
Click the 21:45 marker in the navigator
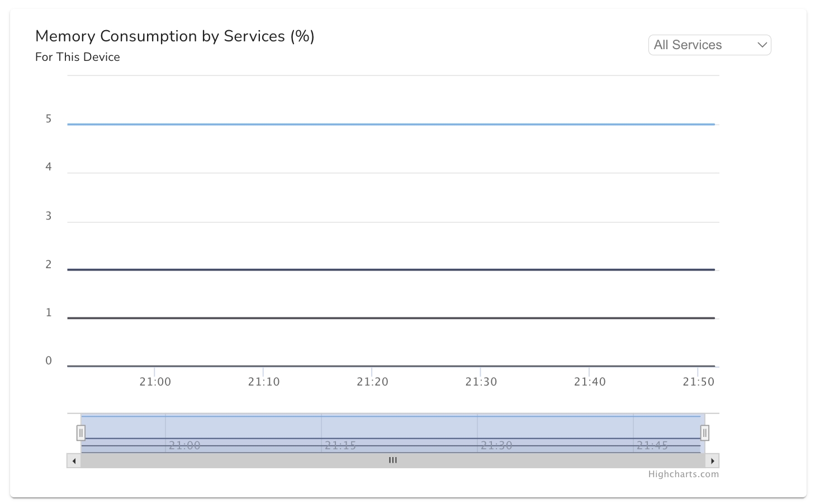click(652, 445)
